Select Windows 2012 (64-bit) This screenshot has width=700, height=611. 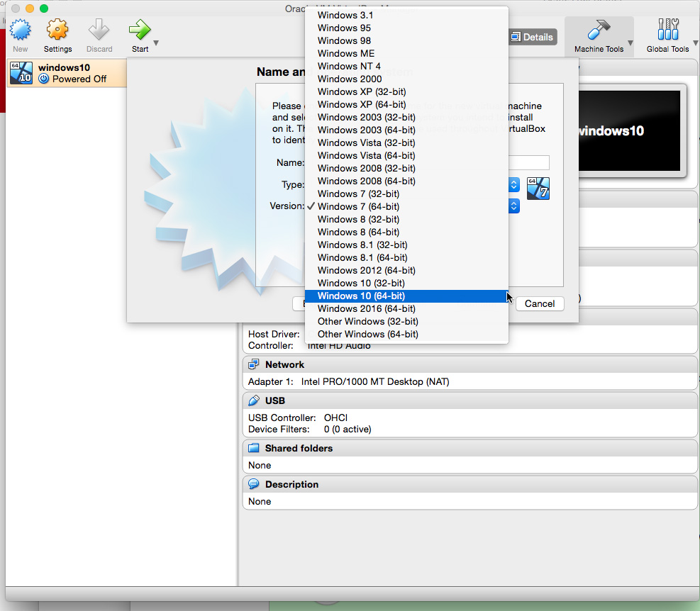pos(406,271)
